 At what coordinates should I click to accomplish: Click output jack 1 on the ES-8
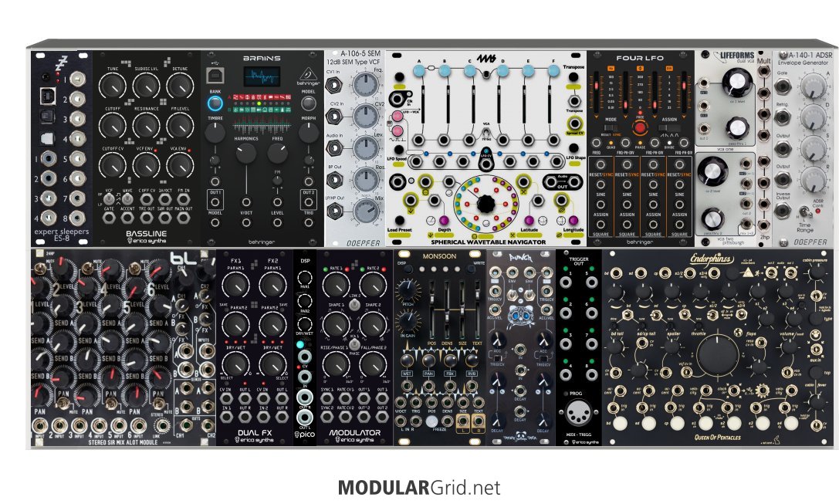coord(78,79)
